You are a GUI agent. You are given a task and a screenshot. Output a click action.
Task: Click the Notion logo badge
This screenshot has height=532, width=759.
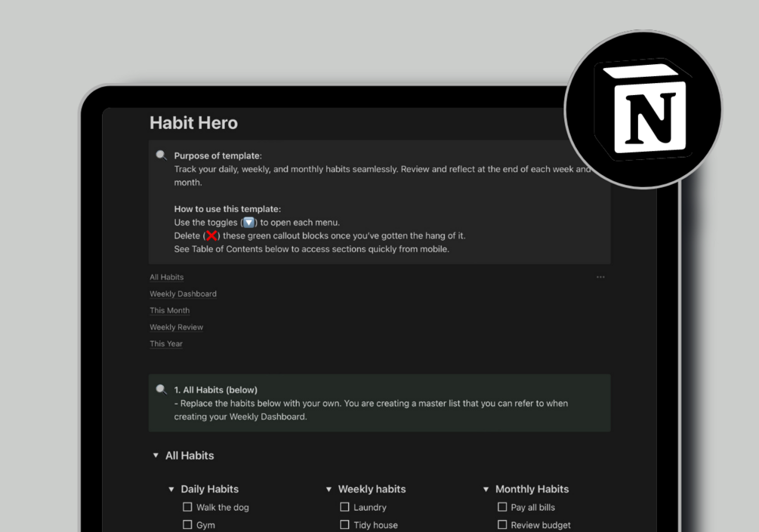tap(643, 109)
